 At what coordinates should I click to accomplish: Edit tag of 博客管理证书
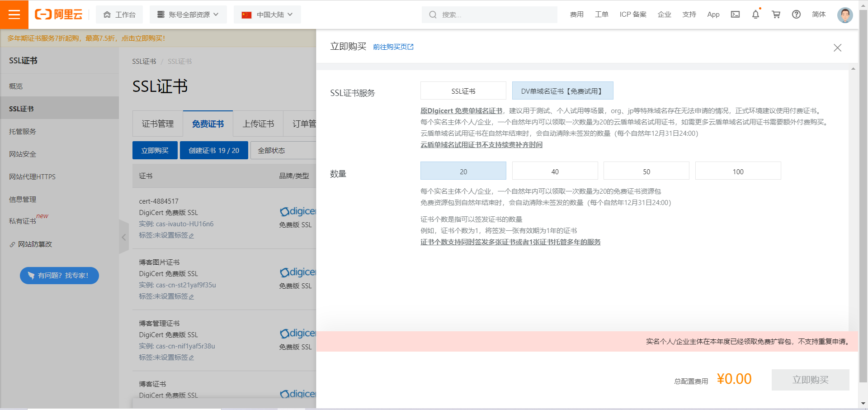pos(192,358)
